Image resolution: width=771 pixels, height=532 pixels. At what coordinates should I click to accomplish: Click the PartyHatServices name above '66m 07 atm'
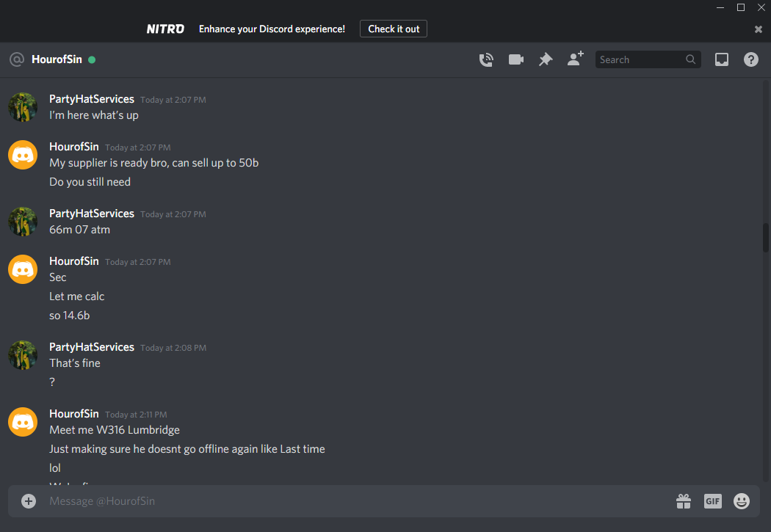coord(92,214)
